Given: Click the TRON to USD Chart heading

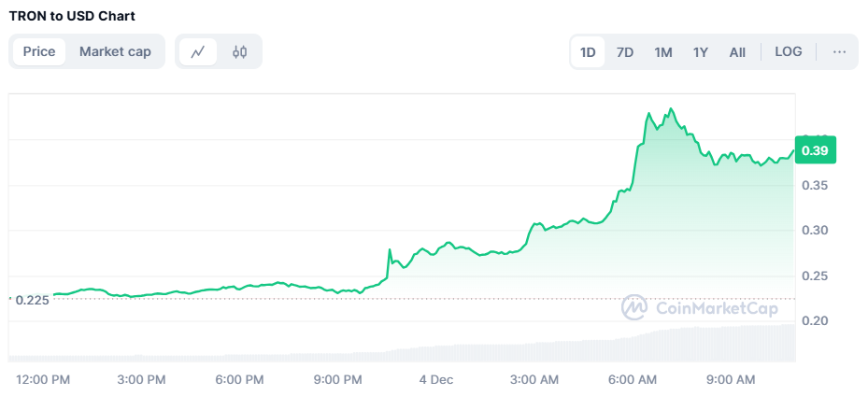Looking at the screenshot, I should click(x=71, y=17).
